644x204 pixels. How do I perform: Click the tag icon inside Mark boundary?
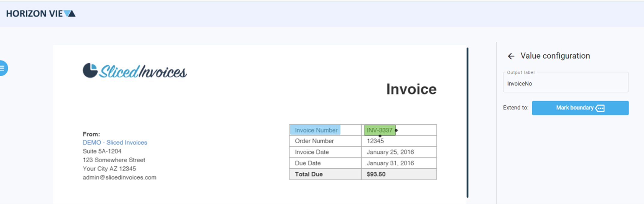click(600, 108)
